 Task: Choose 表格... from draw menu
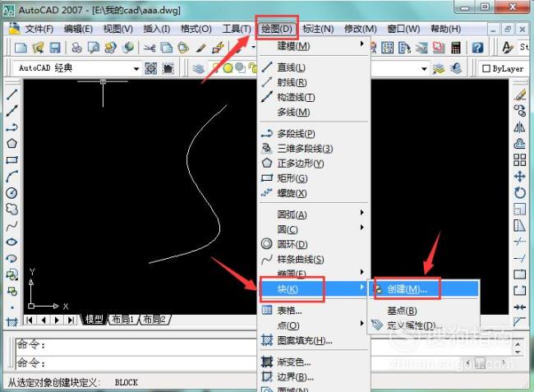315,311
